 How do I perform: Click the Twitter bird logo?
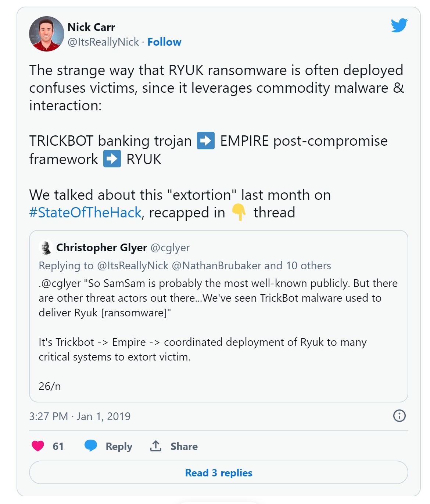click(399, 25)
